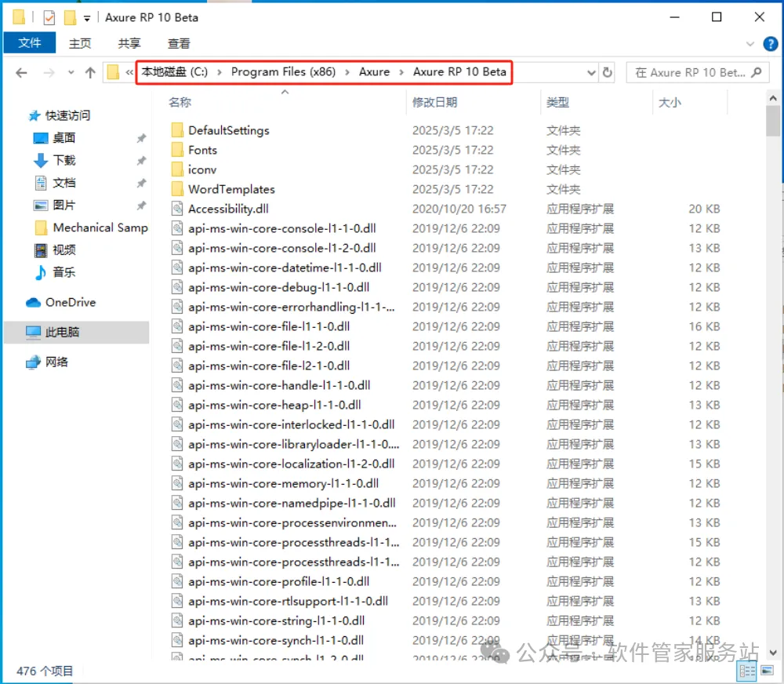This screenshot has width=784, height=684.
Task: Open the File ribbon tab
Action: point(30,43)
